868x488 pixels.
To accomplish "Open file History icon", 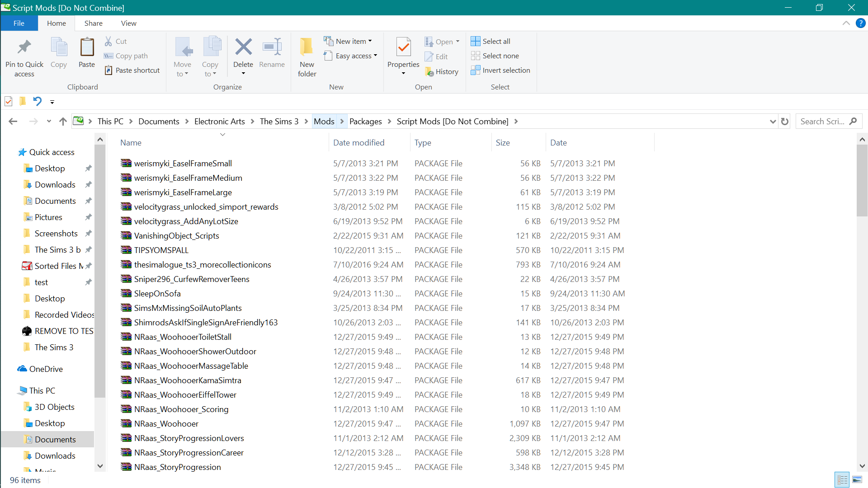I will (x=429, y=71).
